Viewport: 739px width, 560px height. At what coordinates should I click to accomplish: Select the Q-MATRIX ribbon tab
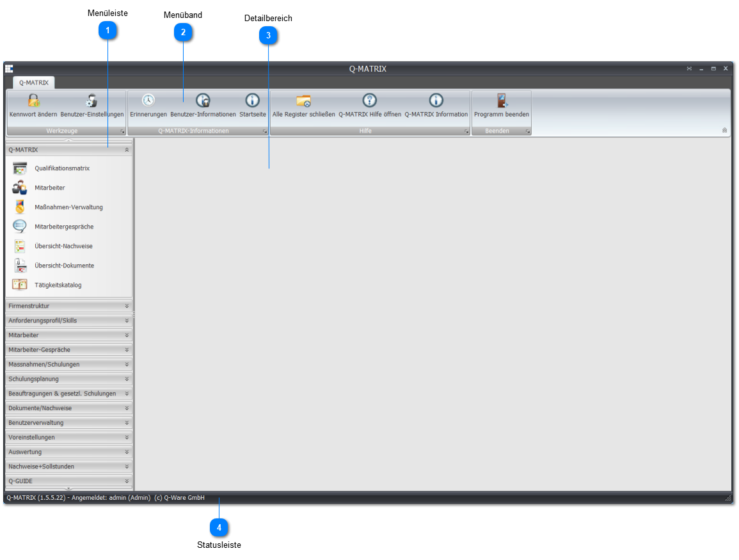tap(34, 83)
